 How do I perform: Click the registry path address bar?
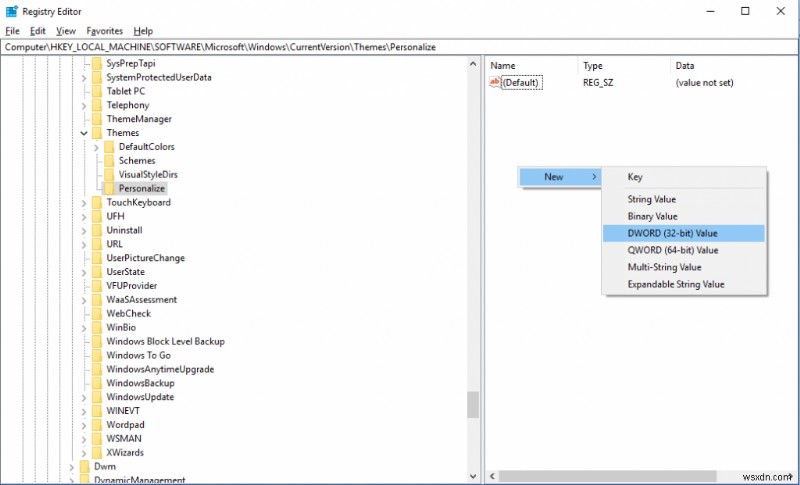click(399, 47)
